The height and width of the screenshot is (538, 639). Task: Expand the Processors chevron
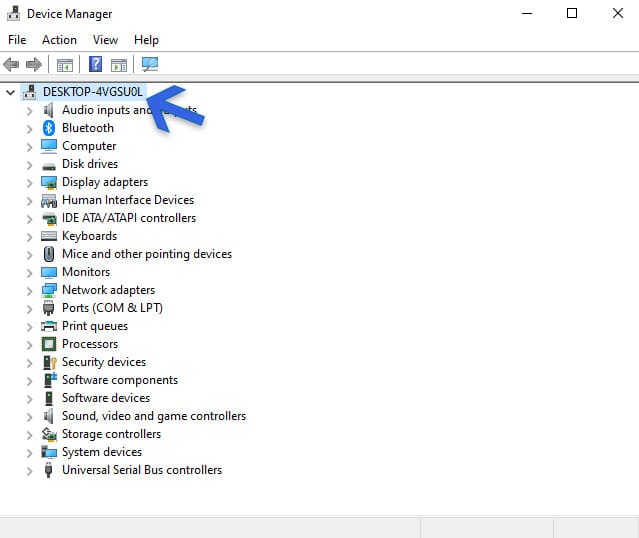pos(29,345)
